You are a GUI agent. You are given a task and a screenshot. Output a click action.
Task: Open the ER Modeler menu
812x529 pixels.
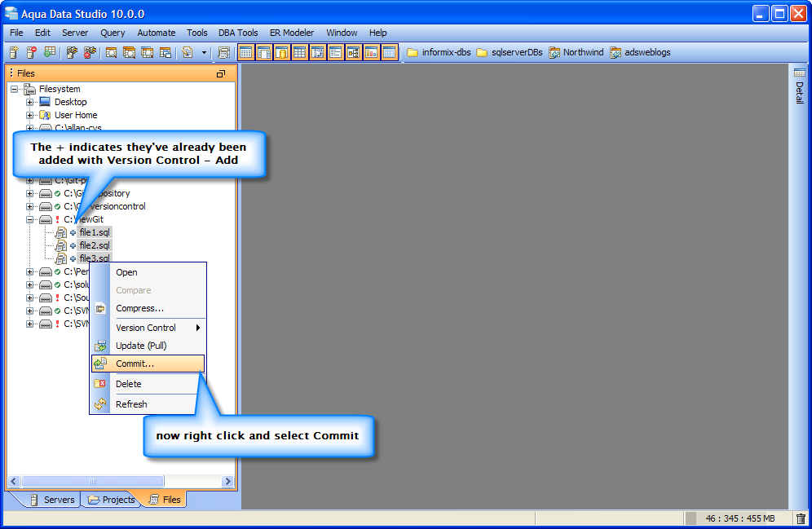pyautogui.click(x=292, y=33)
